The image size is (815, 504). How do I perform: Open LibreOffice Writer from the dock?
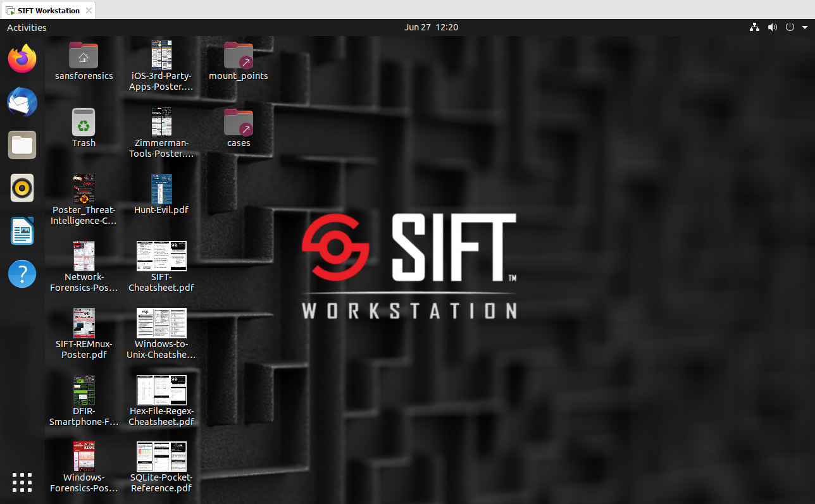pyautogui.click(x=22, y=231)
